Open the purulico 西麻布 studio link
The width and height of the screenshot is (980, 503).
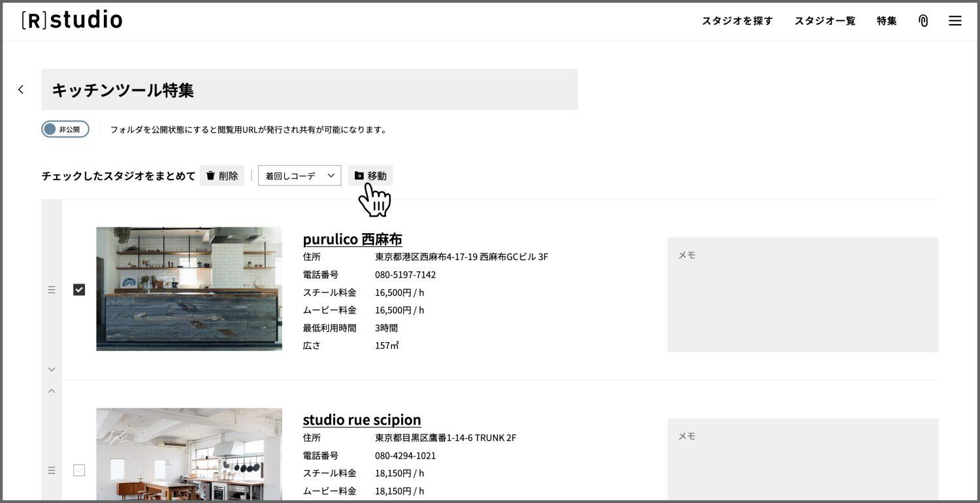pos(352,239)
